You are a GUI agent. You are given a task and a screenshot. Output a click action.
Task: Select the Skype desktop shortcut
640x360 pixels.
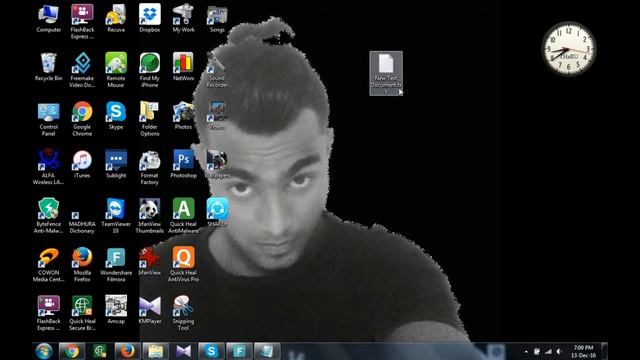click(116, 116)
